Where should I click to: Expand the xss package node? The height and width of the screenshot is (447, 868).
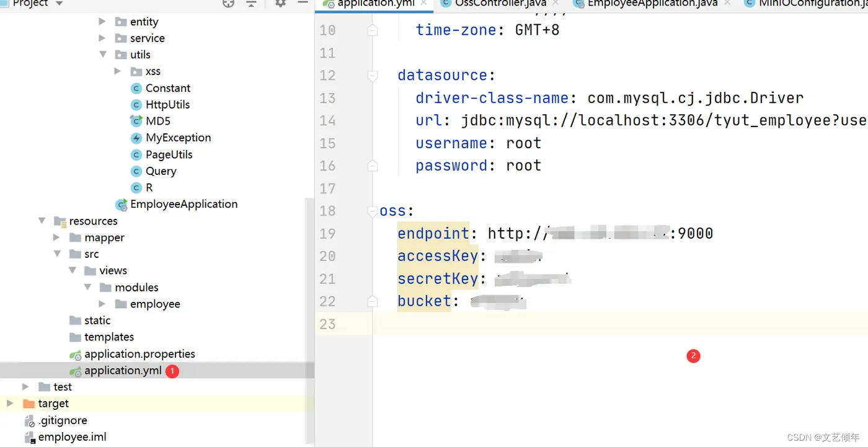coord(118,71)
